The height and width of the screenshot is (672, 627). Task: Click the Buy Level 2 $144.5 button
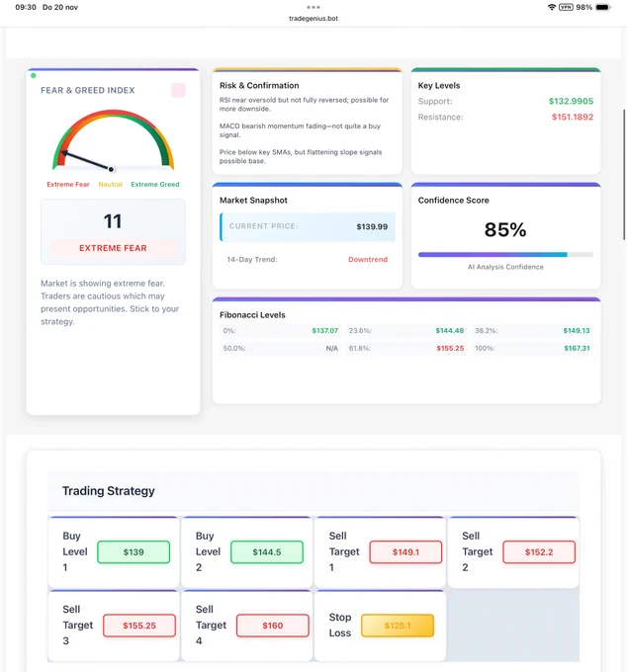267,552
